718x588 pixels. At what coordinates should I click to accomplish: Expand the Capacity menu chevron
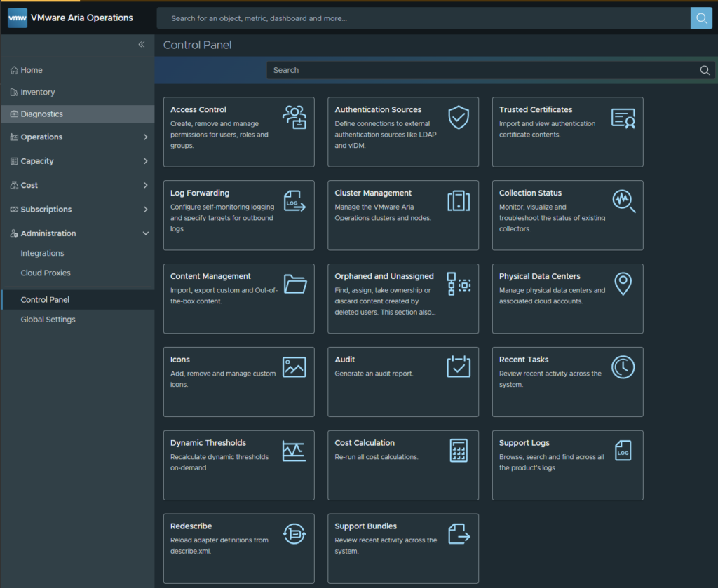[146, 161]
